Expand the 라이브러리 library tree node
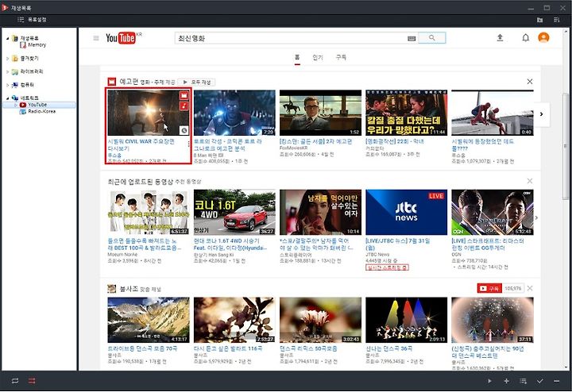Screen dimensions: 572x392 coord(8,71)
